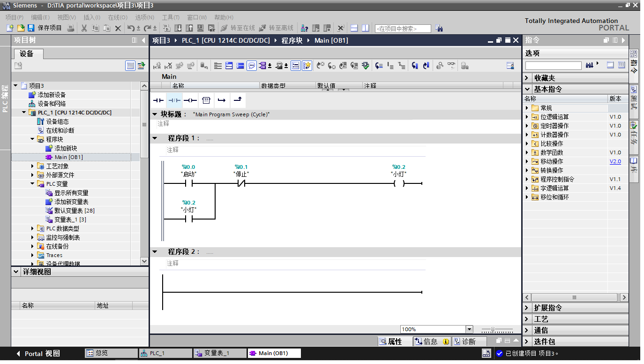
Task: Upload from device icon
Action: point(189,28)
